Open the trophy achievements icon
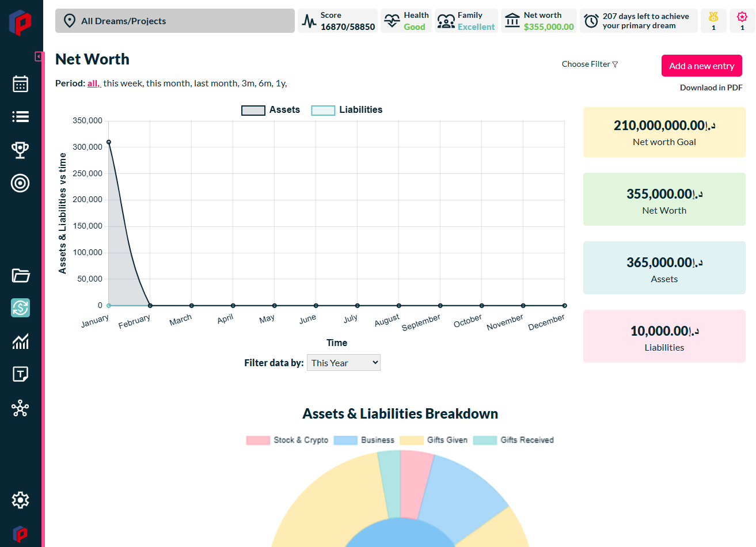This screenshot has height=547, width=756. [x=20, y=150]
